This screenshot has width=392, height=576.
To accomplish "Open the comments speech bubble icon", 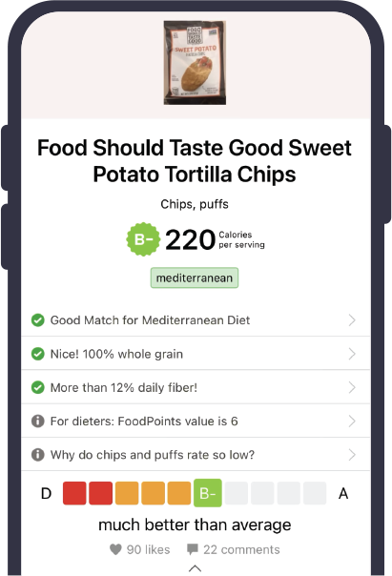I will (192, 549).
